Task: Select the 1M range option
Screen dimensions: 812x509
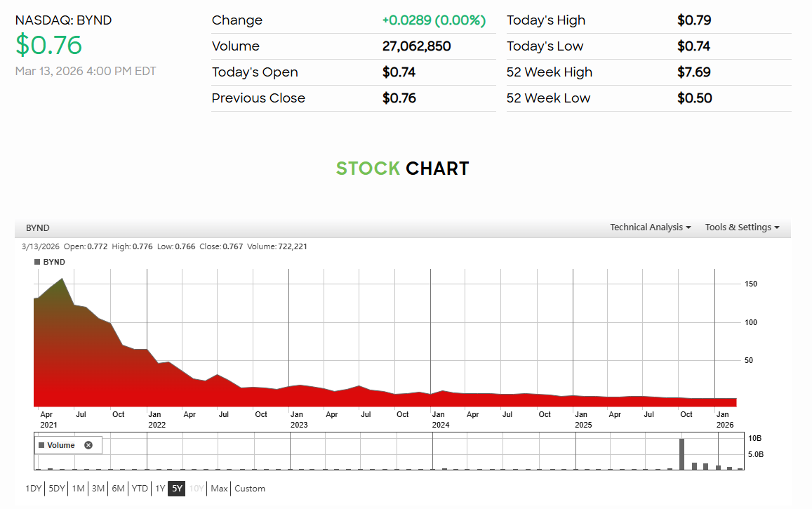Action: click(78, 488)
